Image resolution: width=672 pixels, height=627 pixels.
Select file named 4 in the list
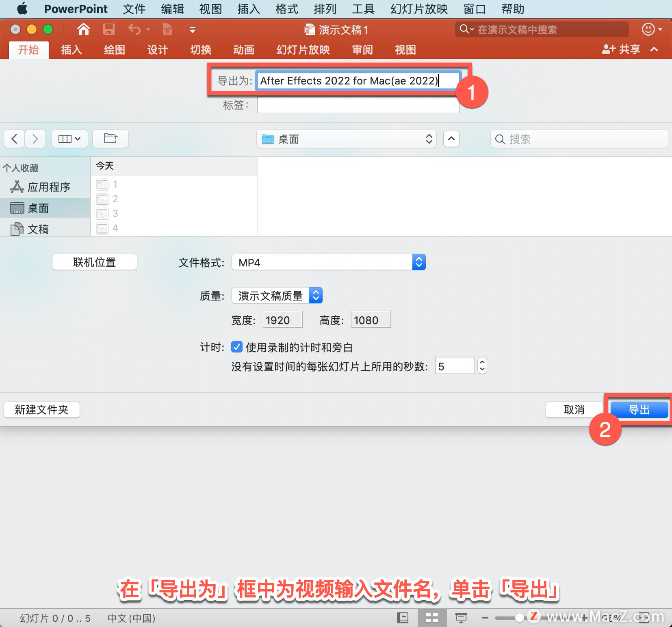point(174,228)
